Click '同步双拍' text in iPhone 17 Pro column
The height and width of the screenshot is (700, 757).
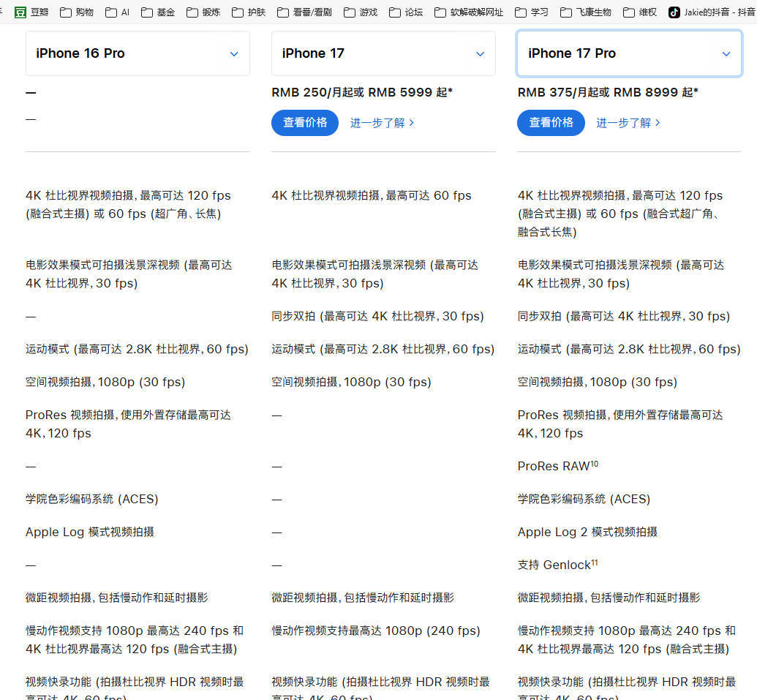(x=540, y=316)
